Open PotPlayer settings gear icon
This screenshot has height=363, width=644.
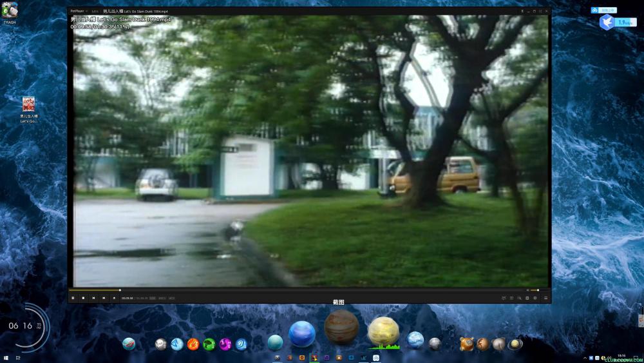(535, 298)
